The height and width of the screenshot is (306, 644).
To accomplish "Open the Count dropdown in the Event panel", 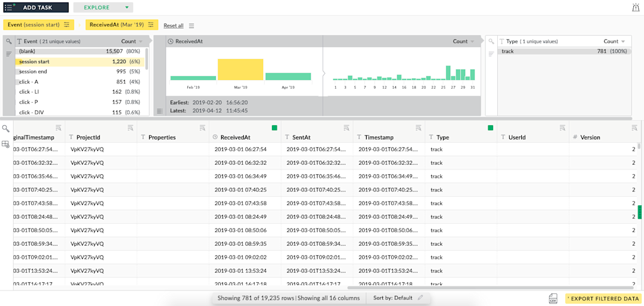I will [x=132, y=41].
